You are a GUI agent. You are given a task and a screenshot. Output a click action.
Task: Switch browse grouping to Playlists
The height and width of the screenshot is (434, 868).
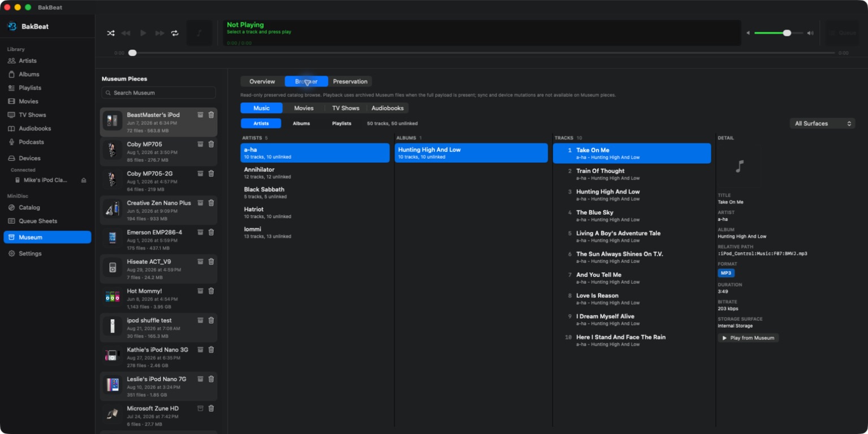342,123
